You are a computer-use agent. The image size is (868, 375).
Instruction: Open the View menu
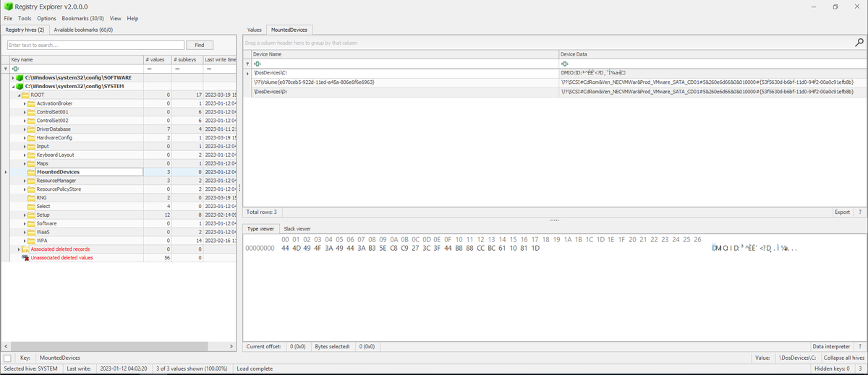point(116,18)
